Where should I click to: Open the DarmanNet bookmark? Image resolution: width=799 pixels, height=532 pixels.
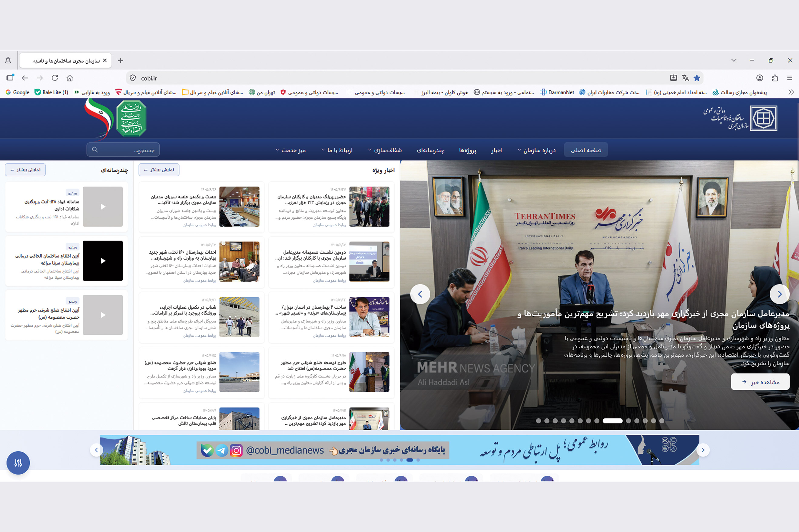click(x=557, y=92)
